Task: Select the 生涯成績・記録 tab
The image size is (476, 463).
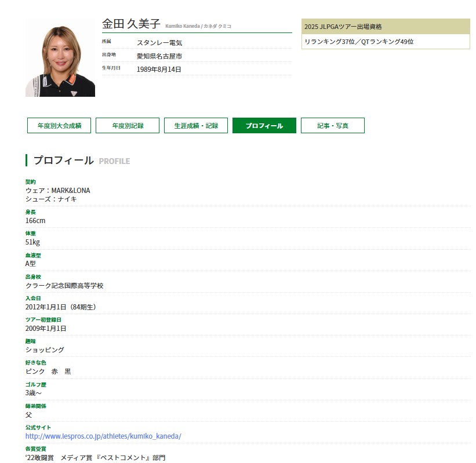Action: pyautogui.click(x=196, y=126)
